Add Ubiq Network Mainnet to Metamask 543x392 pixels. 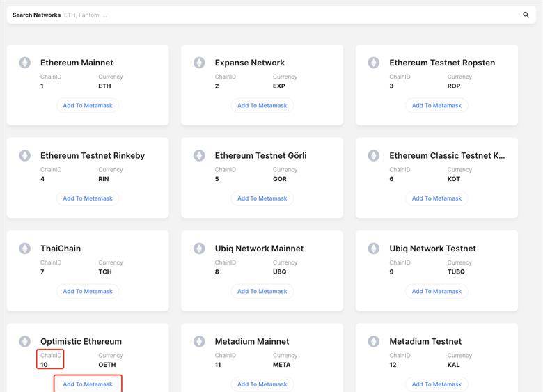[x=262, y=291]
